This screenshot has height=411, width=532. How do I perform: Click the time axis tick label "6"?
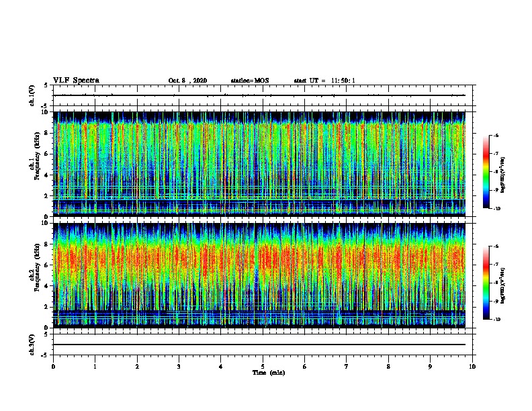point(305,367)
